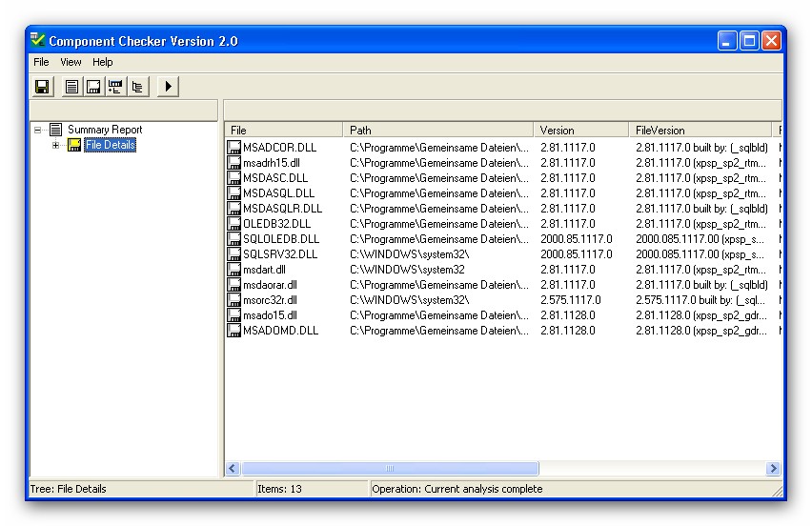
Task: Click the SQLOLEDB.DLL file icon
Action: tap(234, 238)
